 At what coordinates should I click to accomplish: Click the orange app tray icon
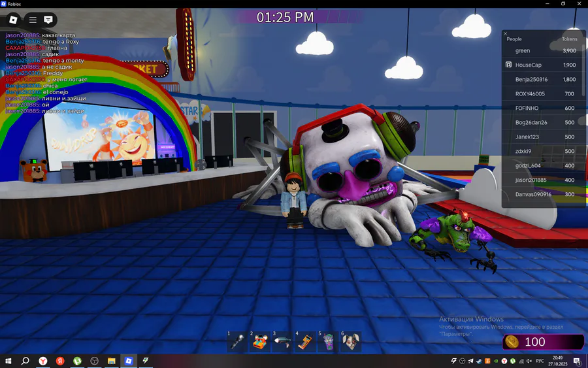(487, 361)
